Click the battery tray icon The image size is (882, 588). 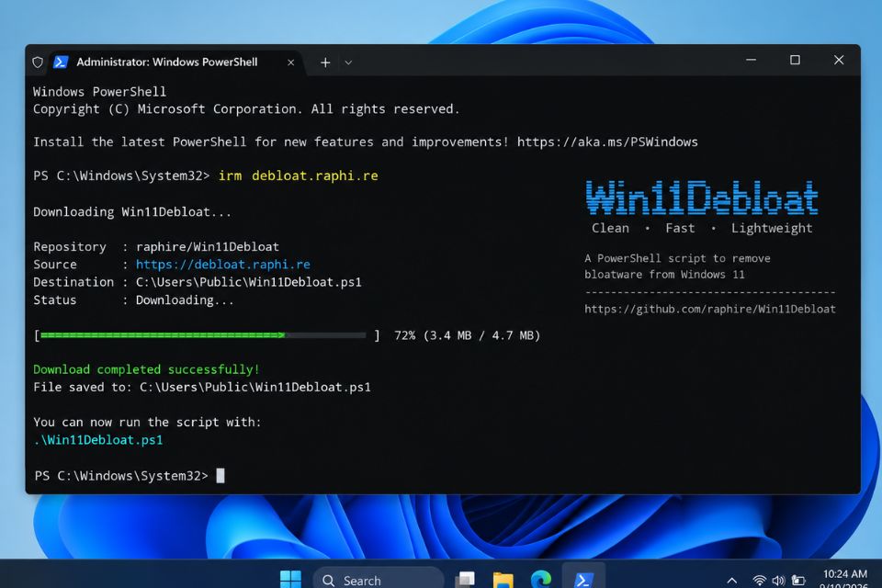tap(798, 580)
